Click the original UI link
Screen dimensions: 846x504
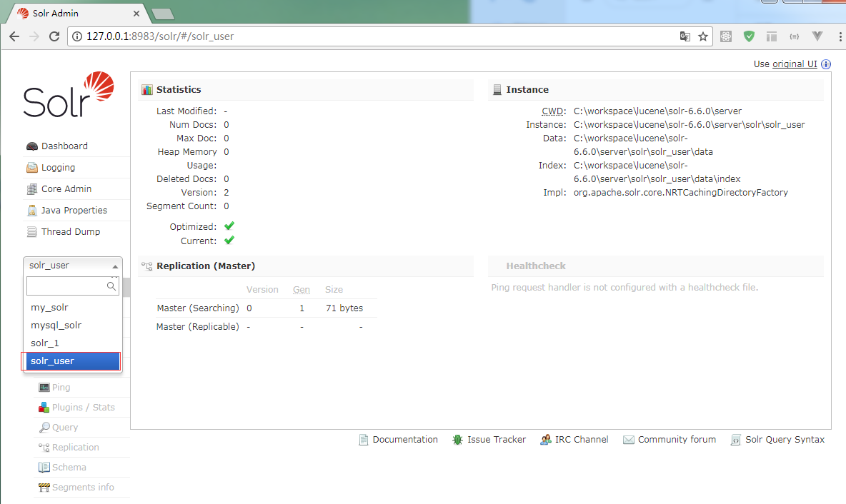point(795,64)
